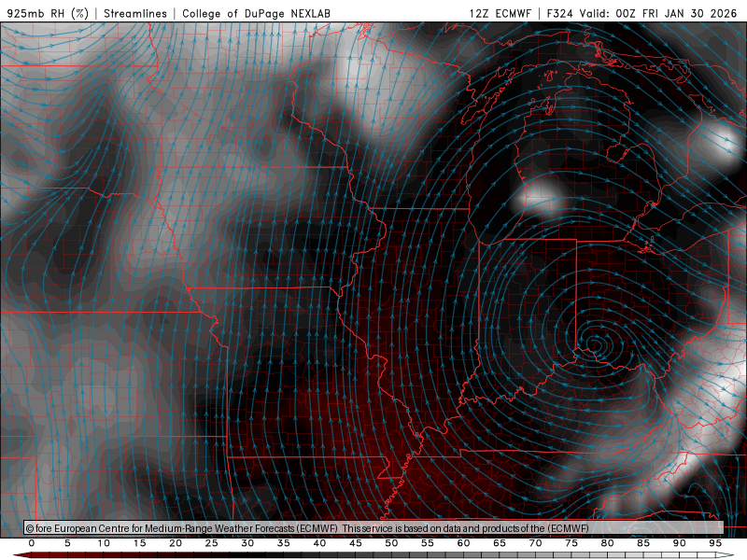
Task: Click the ECMWF copyright notice banner
Action: pyautogui.click(x=373, y=527)
